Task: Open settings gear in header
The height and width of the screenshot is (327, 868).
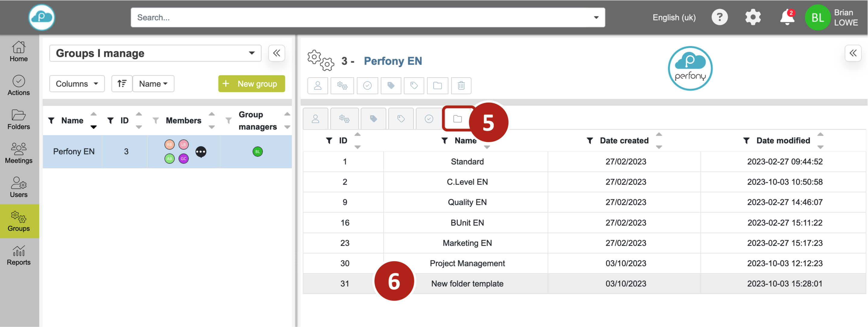Action: (x=753, y=17)
